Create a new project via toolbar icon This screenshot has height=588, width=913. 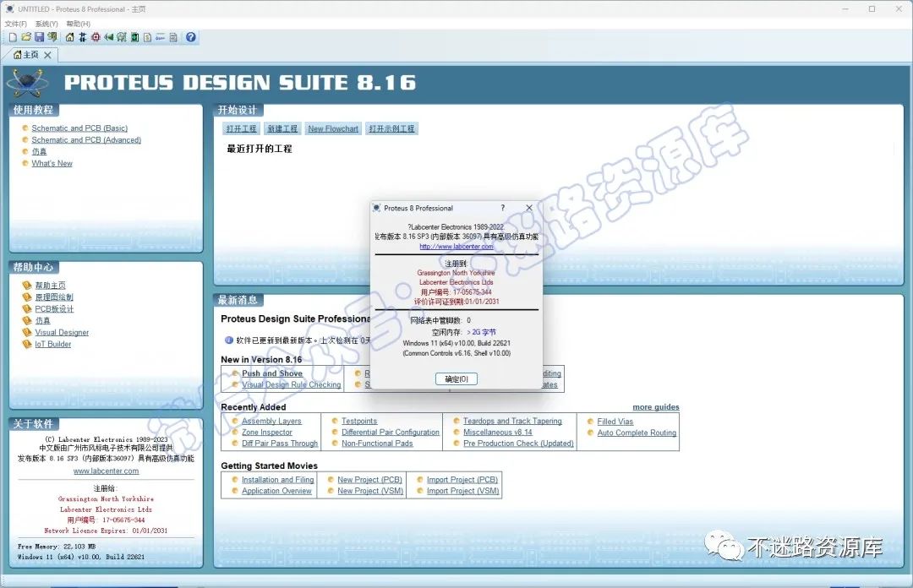click(13, 37)
